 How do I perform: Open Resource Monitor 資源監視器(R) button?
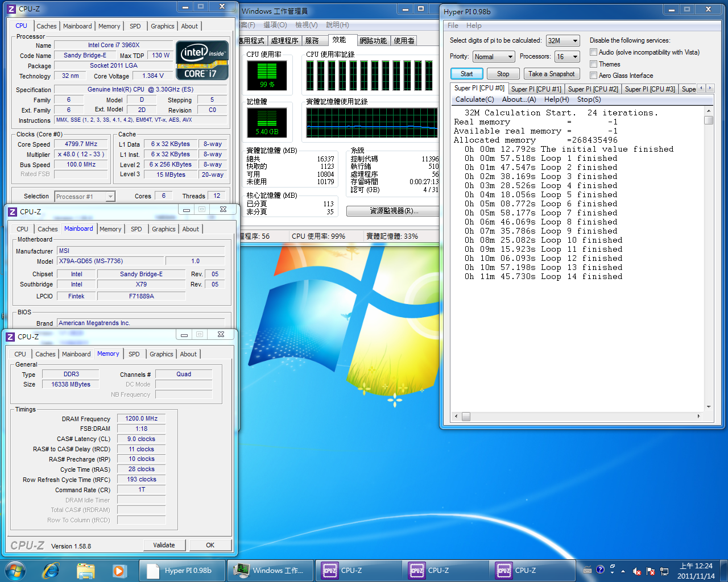[x=394, y=211]
